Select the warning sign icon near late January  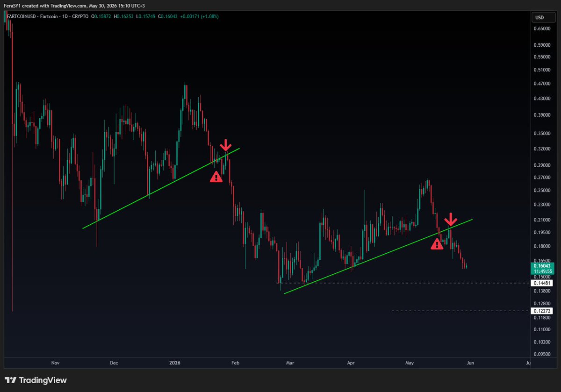216,177
